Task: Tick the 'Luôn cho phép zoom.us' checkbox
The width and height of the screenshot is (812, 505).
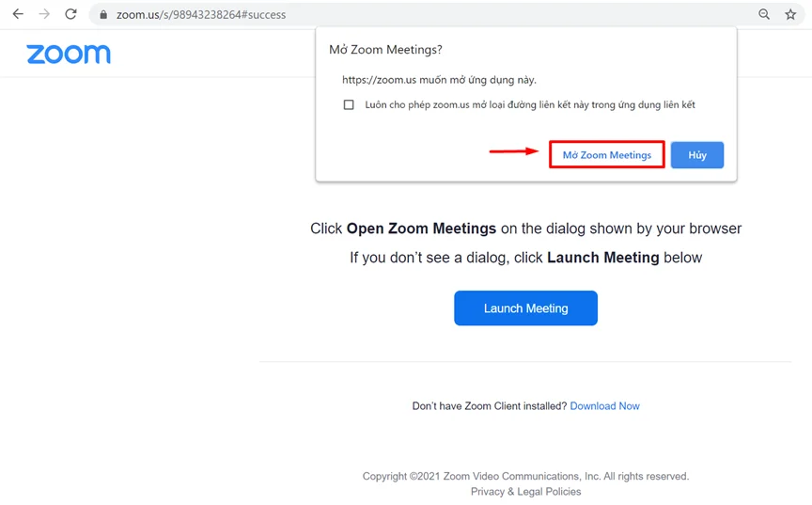Action: (x=349, y=104)
